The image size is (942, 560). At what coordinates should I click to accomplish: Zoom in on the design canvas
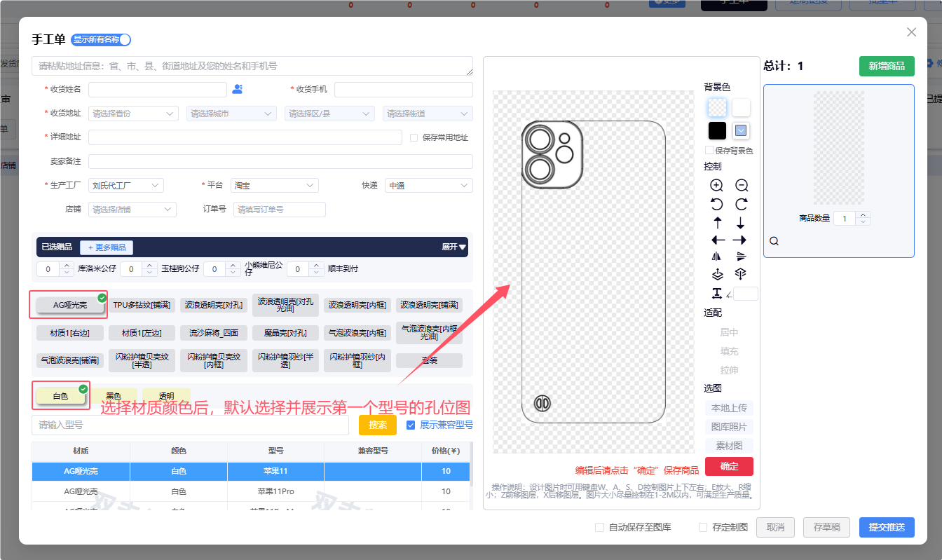point(717,186)
